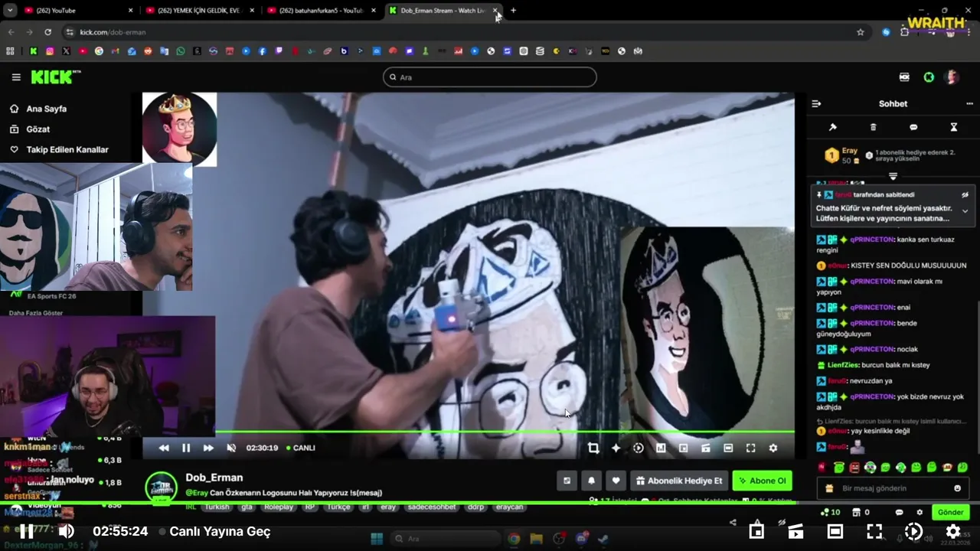This screenshot has width=980, height=551.
Task: Open playback speed control in outer player
Action: pos(913,531)
